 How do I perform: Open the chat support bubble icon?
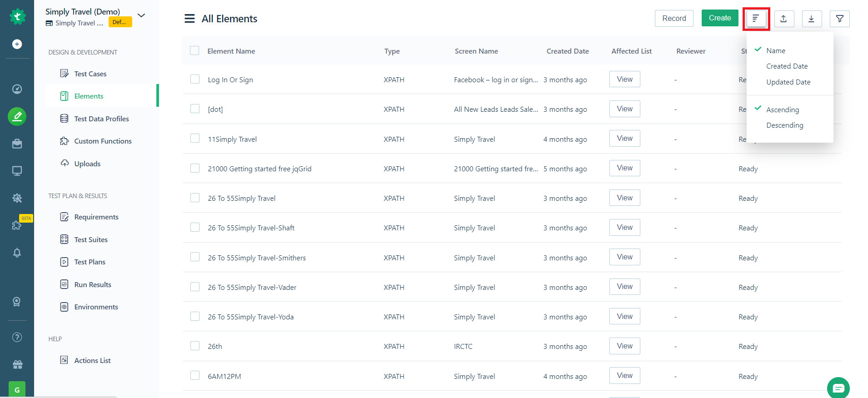[x=838, y=388]
